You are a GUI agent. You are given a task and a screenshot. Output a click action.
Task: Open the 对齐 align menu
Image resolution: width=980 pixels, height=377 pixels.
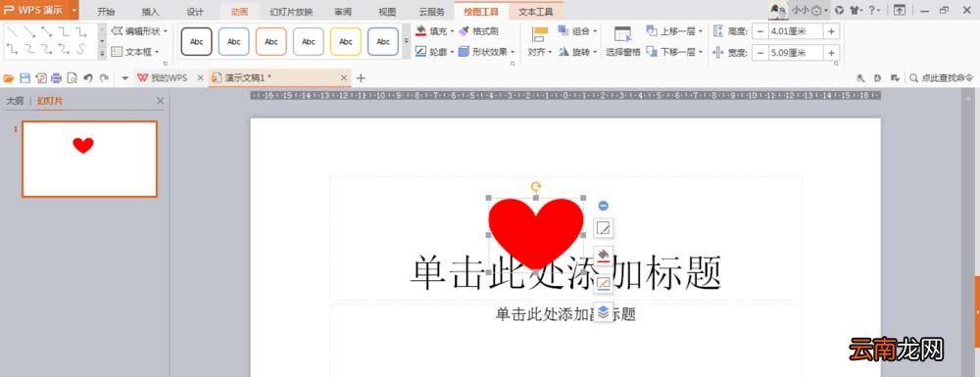pos(540,42)
